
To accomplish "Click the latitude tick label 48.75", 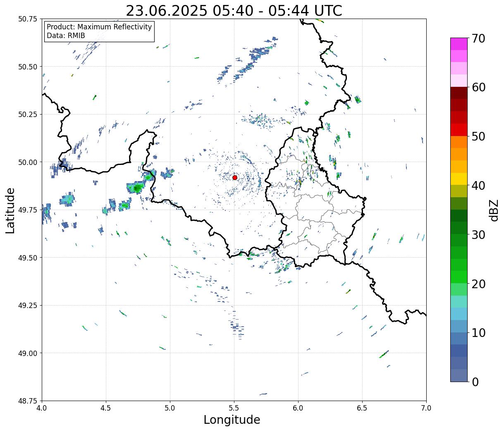I will [28, 401].
